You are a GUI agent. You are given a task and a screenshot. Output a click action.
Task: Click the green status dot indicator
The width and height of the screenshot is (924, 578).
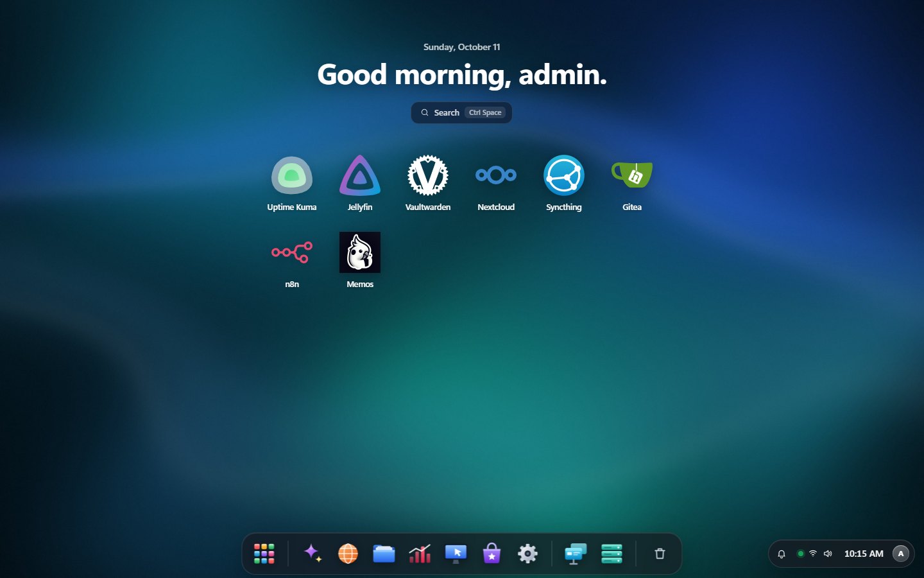click(800, 554)
